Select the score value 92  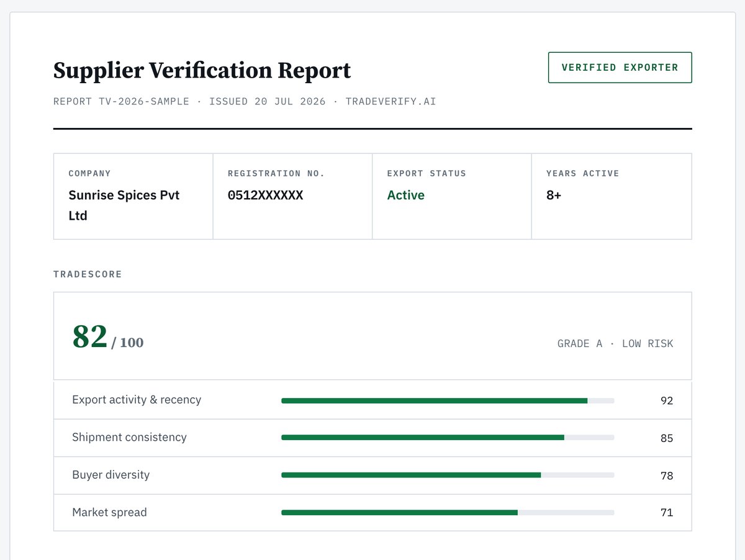(667, 401)
